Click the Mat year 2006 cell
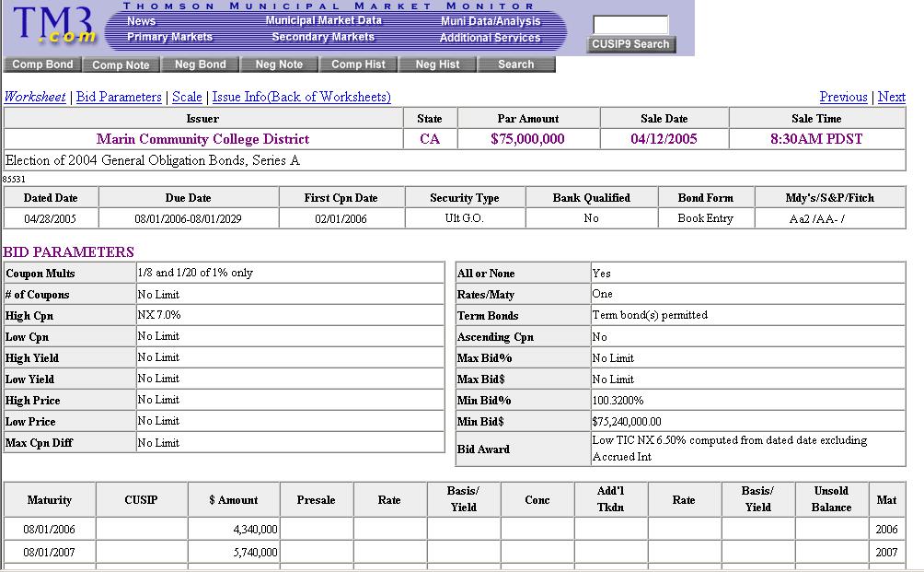The image size is (924, 572). point(886,530)
